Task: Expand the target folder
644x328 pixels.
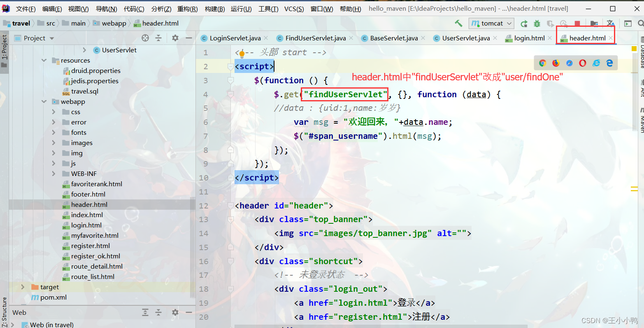Action: pos(23,287)
